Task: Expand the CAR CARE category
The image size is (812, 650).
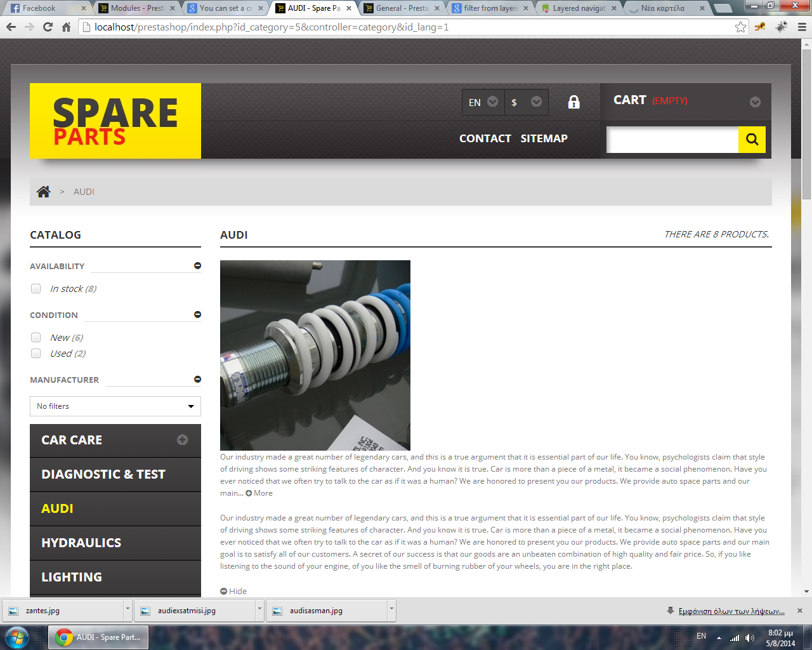Action: (182, 440)
